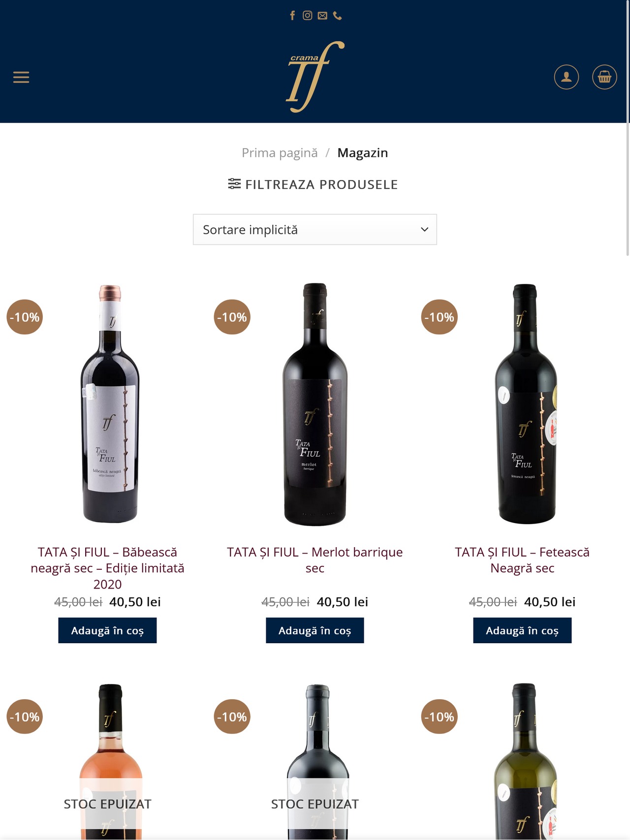Add Merlot barrique sec to cart
This screenshot has width=630, height=840.
click(315, 631)
